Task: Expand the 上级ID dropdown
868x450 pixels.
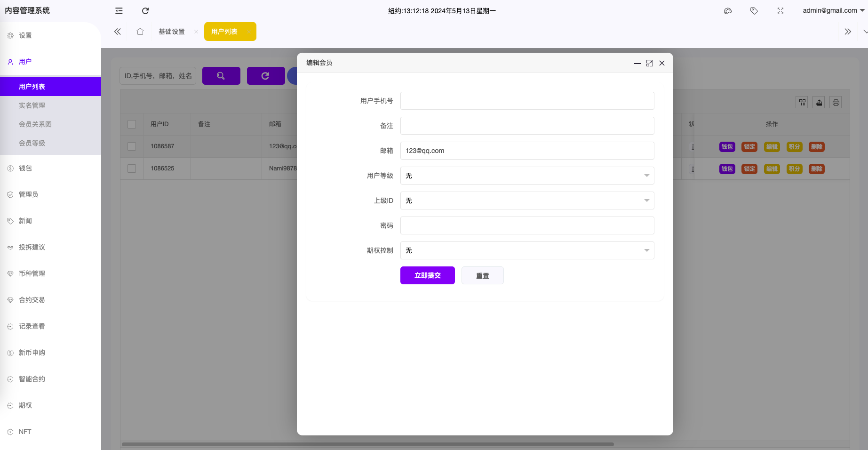Action: 527,201
